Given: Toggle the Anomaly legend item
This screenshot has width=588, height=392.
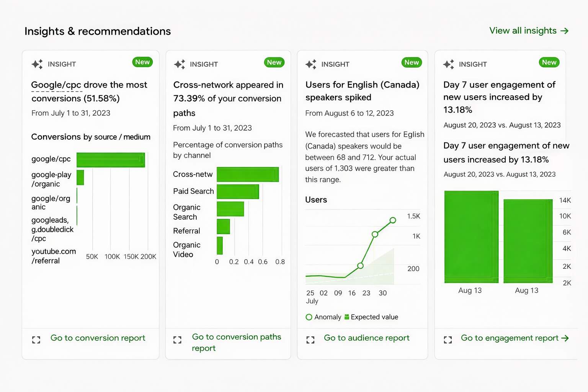Looking at the screenshot, I should [x=323, y=317].
